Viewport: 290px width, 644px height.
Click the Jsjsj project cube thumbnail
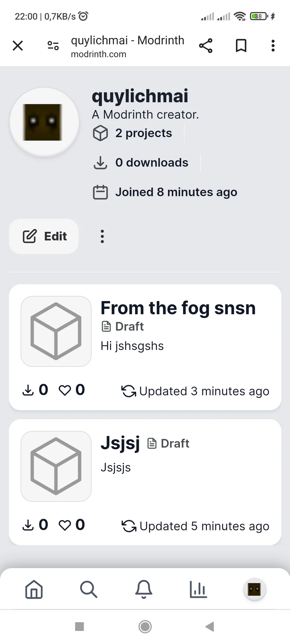click(56, 466)
